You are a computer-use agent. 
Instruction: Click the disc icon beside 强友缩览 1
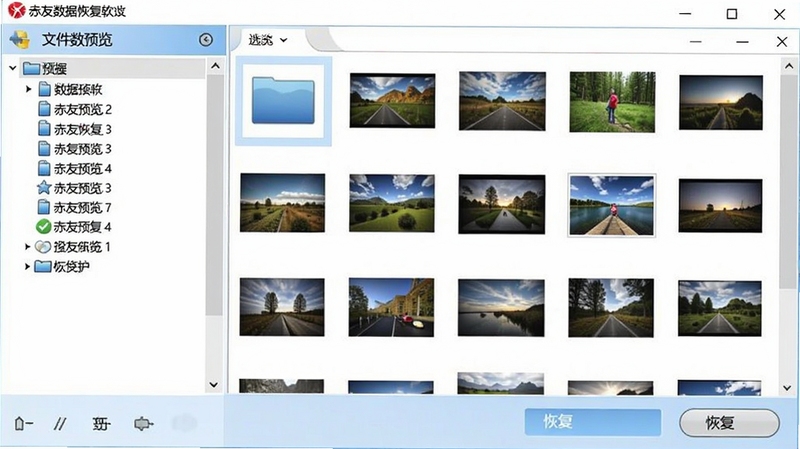[x=43, y=247]
